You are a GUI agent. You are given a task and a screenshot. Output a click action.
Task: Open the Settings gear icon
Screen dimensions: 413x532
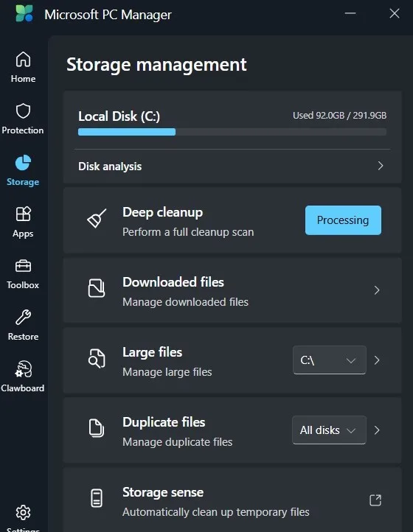tap(23, 512)
